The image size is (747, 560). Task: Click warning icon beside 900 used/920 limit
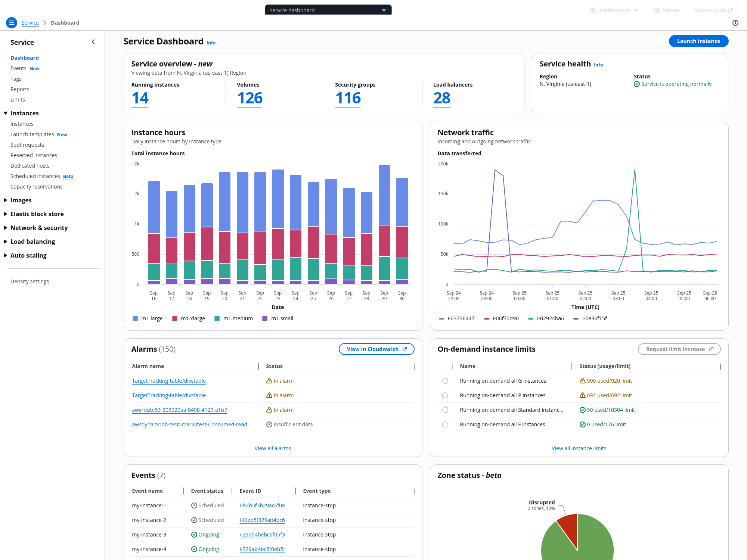pyautogui.click(x=582, y=381)
